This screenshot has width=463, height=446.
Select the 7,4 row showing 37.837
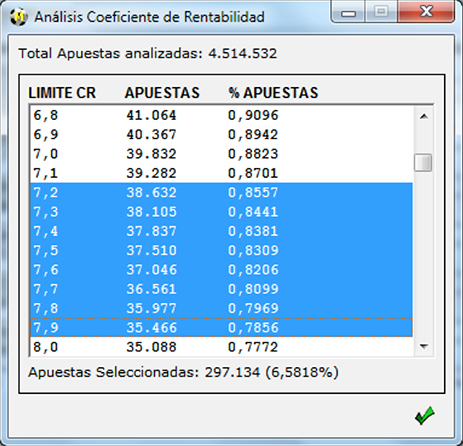pyautogui.click(x=221, y=231)
